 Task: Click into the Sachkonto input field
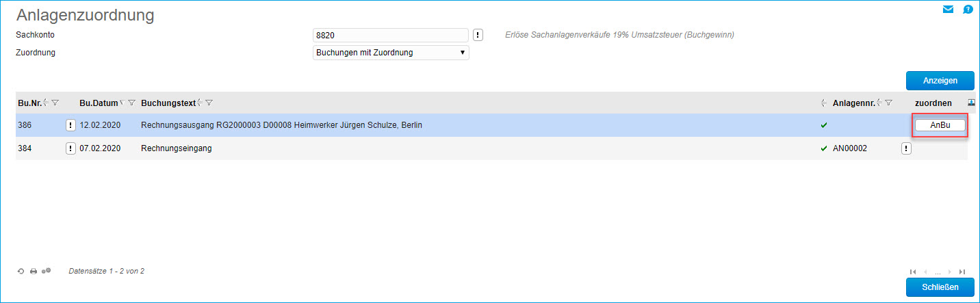click(x=390, y=35)
